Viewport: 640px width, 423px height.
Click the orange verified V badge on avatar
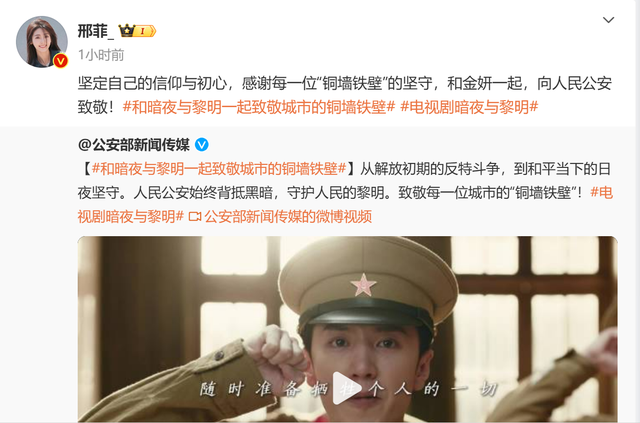[61, 61]
